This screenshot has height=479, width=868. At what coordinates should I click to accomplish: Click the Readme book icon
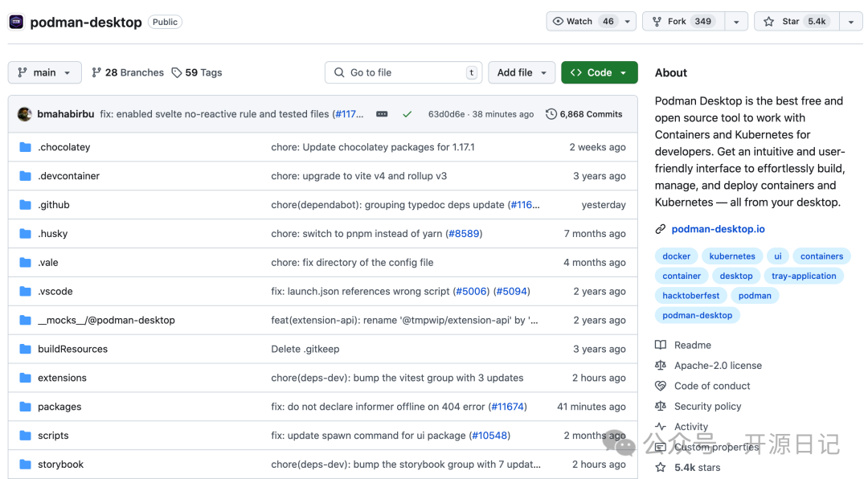click(x=661, y=345)
